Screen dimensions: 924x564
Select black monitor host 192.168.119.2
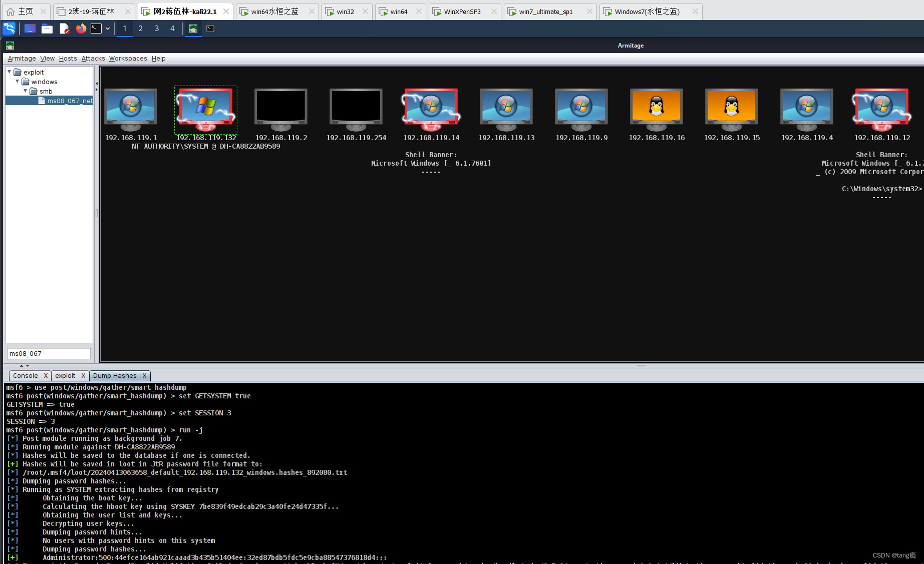pos(281,110)
